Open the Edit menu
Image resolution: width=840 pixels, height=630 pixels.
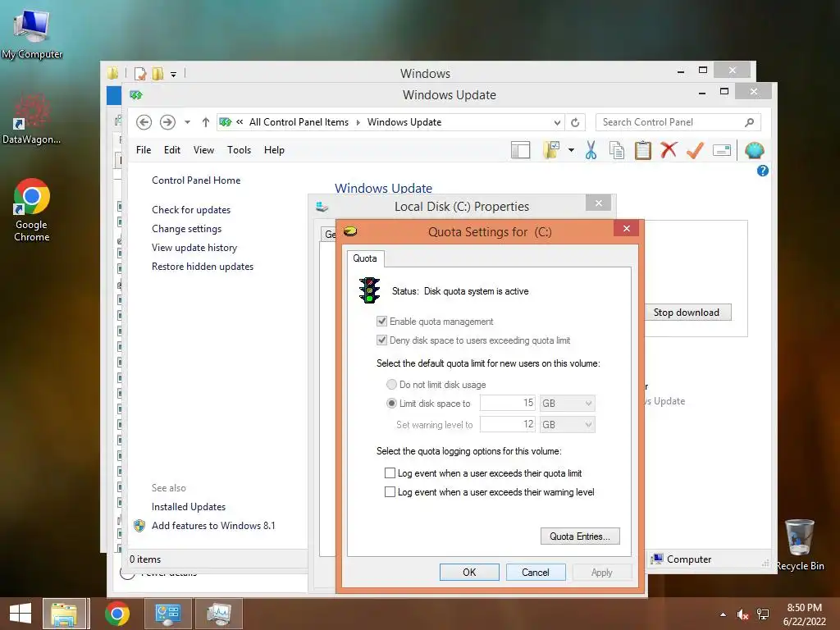[172, 150]
